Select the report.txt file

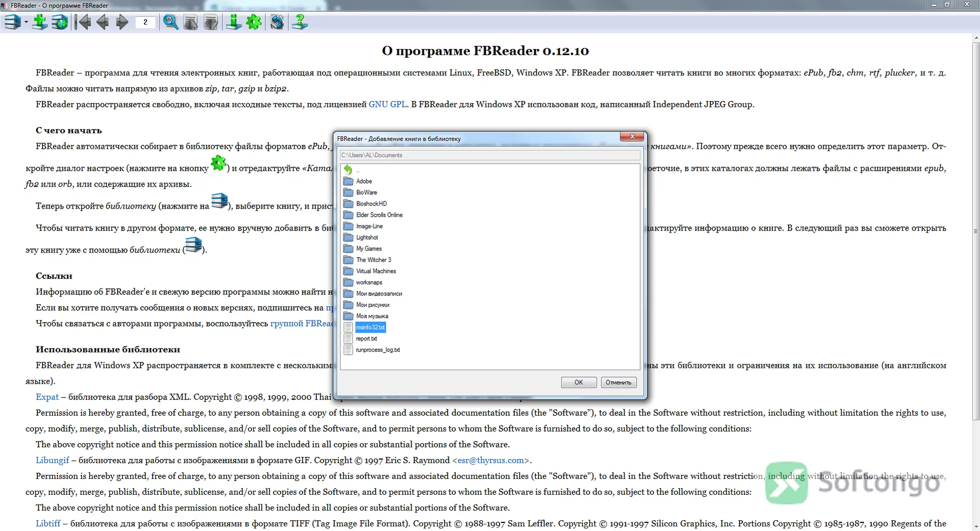(x=366, y=338)
